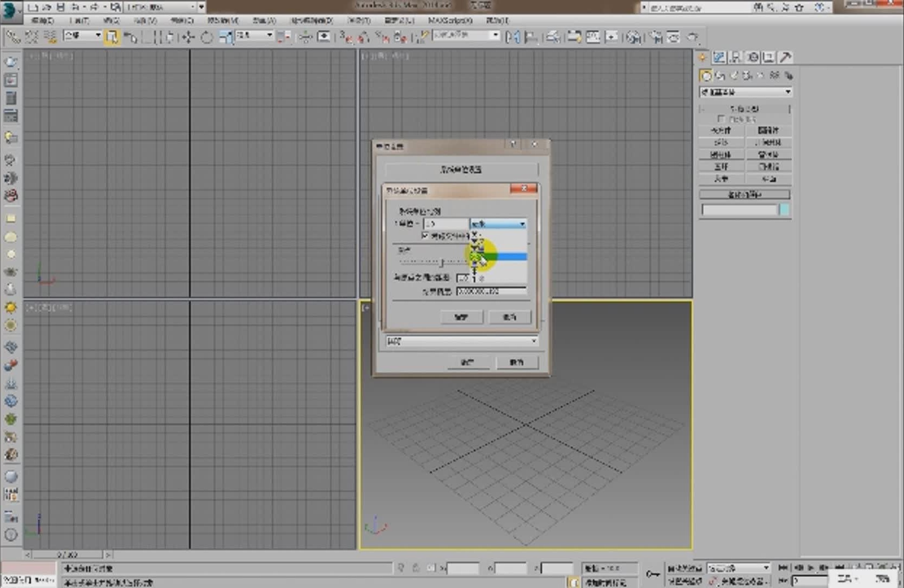Open the Modify panel tab icon
This screenshot has width=904, height=588.
click(719, 57)
